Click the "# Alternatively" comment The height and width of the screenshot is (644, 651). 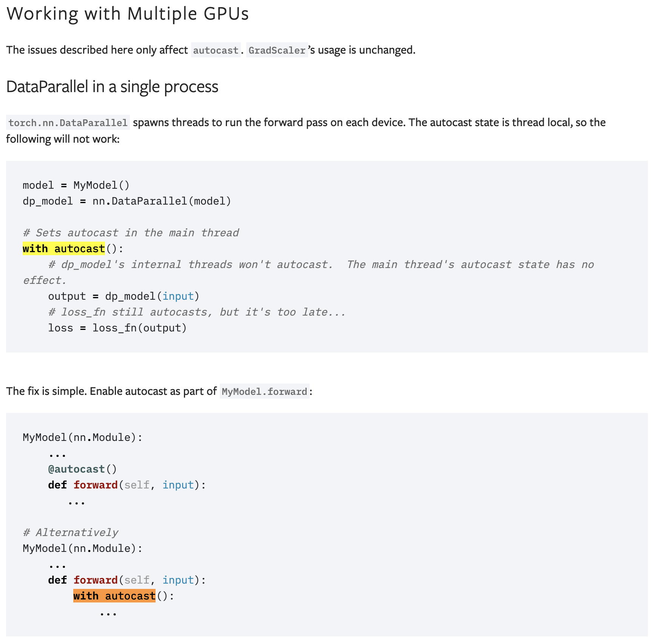coord(71,533)
